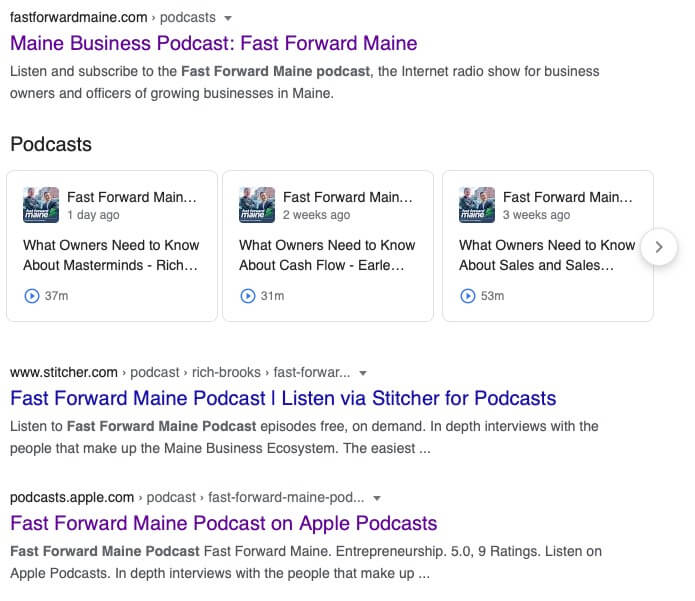This screenshot has width=695, height=601.
Task: Click the www.stitcher.com URL text
Action: 64,372
